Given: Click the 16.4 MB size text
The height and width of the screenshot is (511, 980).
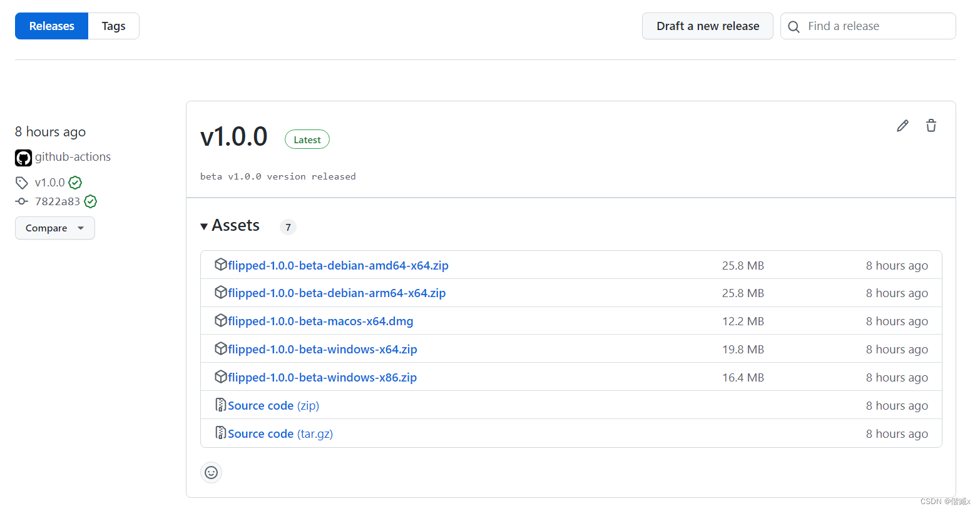Looking at the screenshot, I should [743, 378].
